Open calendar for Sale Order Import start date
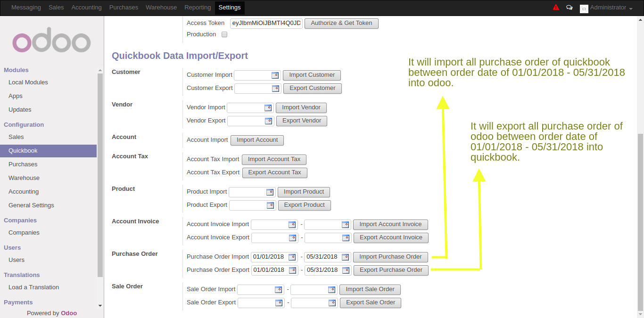 tap(278, 290)
